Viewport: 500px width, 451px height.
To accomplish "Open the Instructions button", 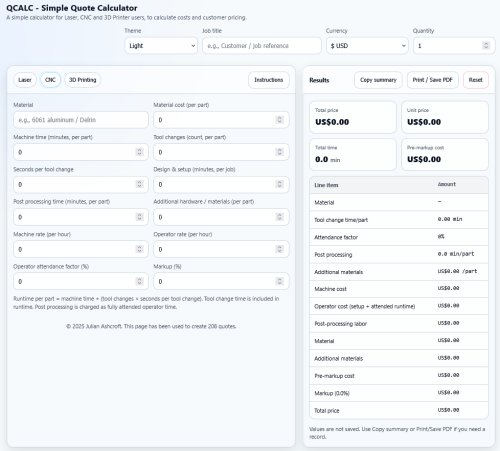I will 269,80.
